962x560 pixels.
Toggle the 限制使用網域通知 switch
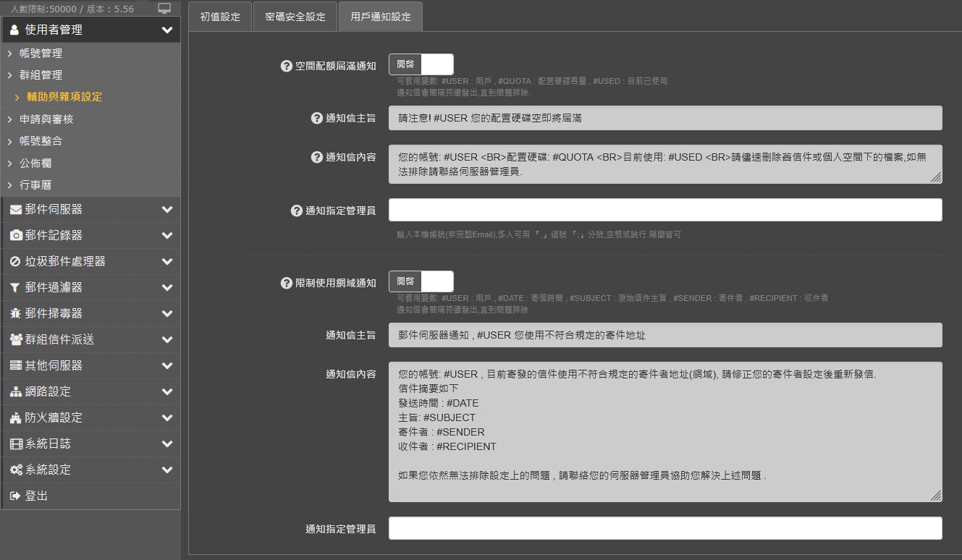click(x=421, y=281)
